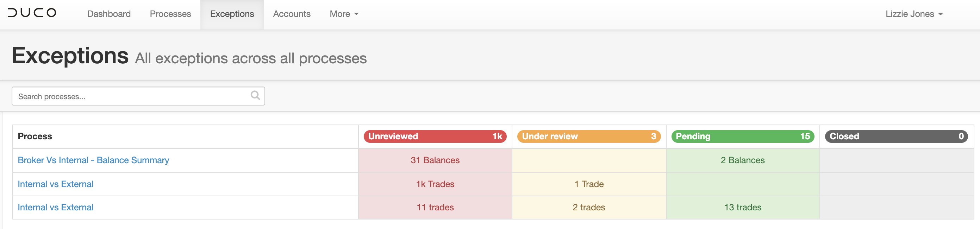Select the Exceptions tab
The width and height of the screenshot is (980, 229).
232,14
